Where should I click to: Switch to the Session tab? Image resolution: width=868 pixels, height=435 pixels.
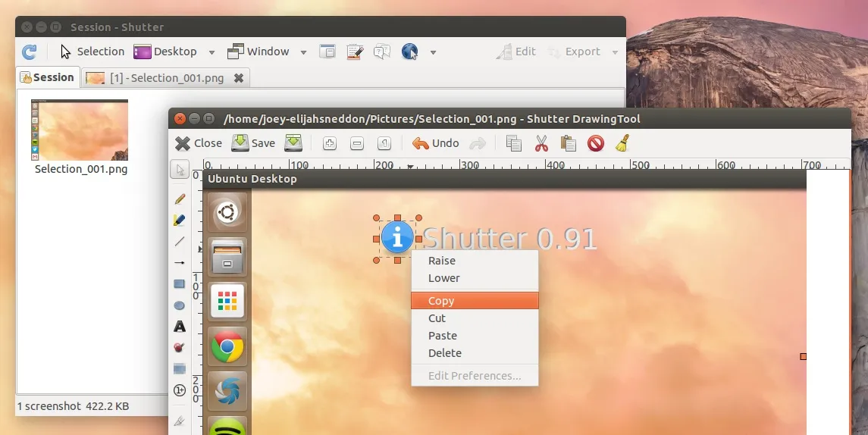(47, 77)
